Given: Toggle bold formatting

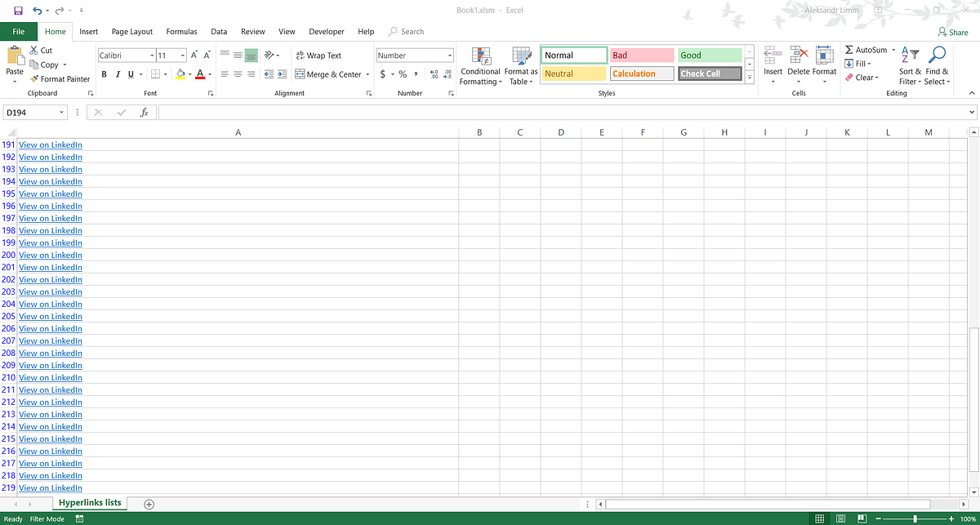Looking at the screenshot, I should 104,73.
